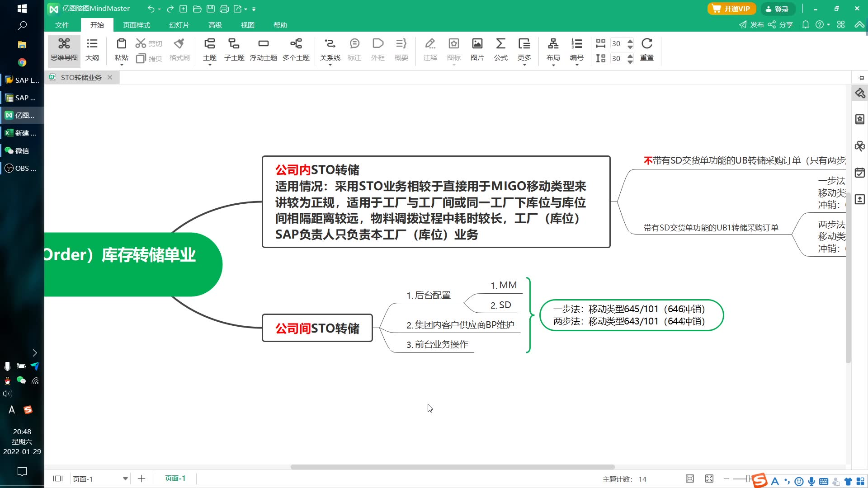Switch to 大纲 outline view
The image size is (868, 488).
click(92, 50)
